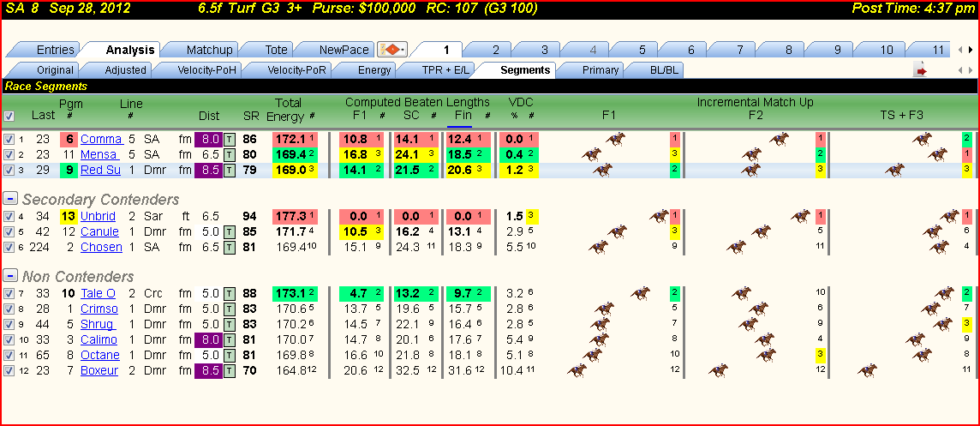Click the T turf badge in Crimso row
Image resolution: width=980 pixels, height=426 pixels.
tap(230, 309)
